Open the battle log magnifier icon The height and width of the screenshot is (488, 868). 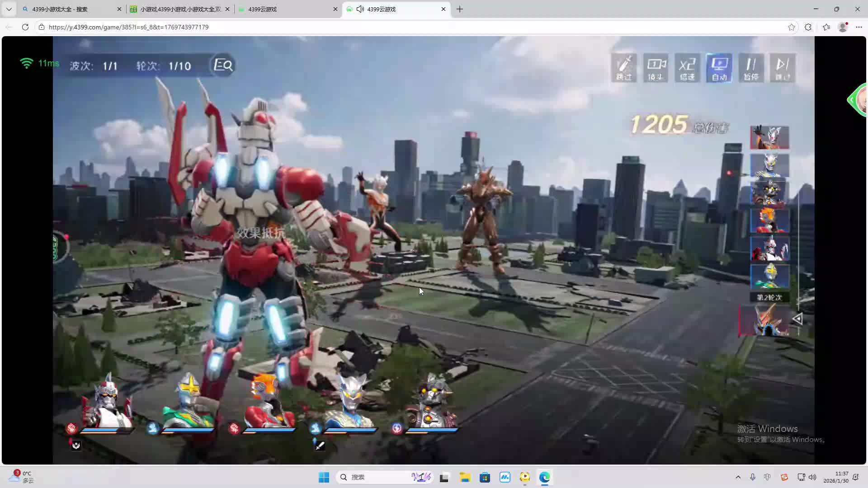coord(223,66)
